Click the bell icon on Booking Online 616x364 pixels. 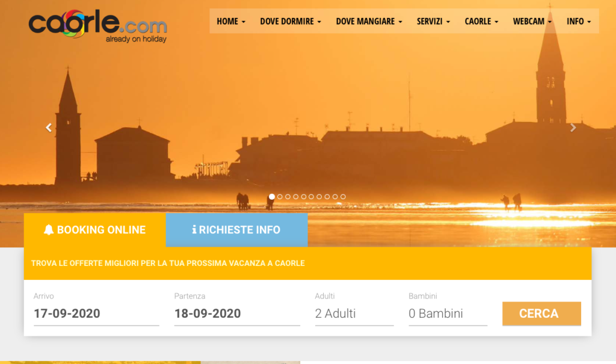[48, 230]
